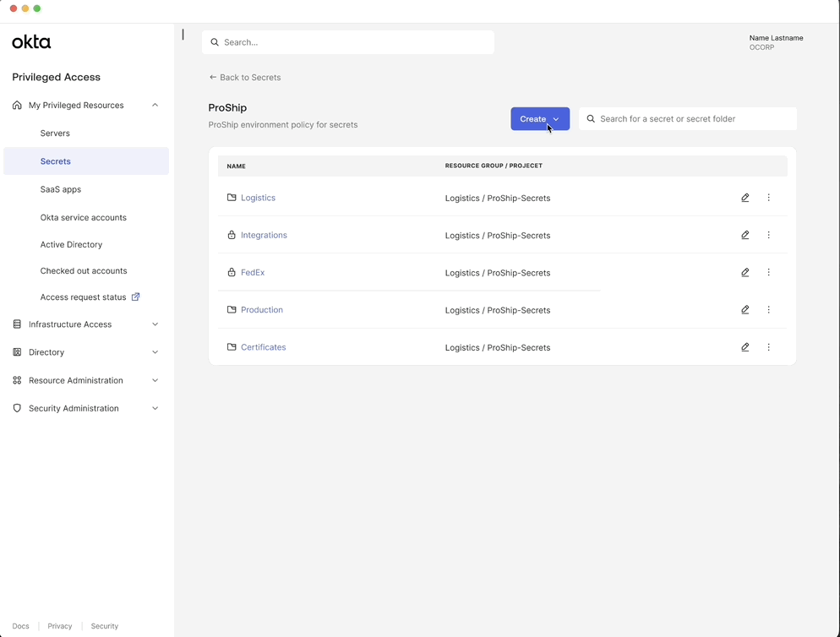The height and width of the screenshot is (637, 840).
Task: Open the Logistics folder link
Action: pos(258,198)
